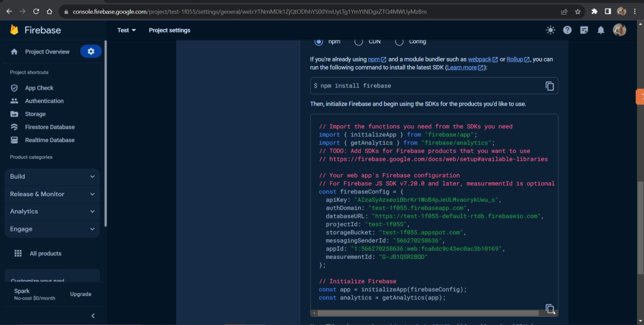Open the account avatar in Firebase header
Viewport: 644px width, 325px height.
(x=619, y=30)
